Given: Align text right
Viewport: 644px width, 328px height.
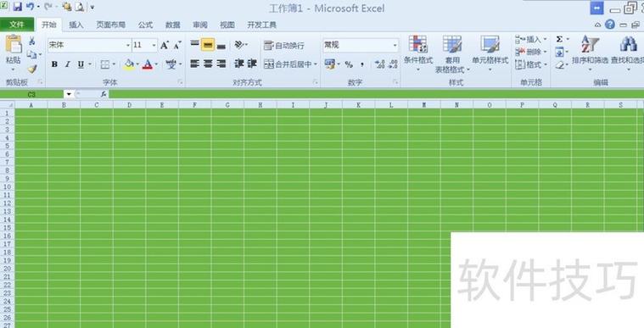Looking at the screenshot, I should point(221,64).
